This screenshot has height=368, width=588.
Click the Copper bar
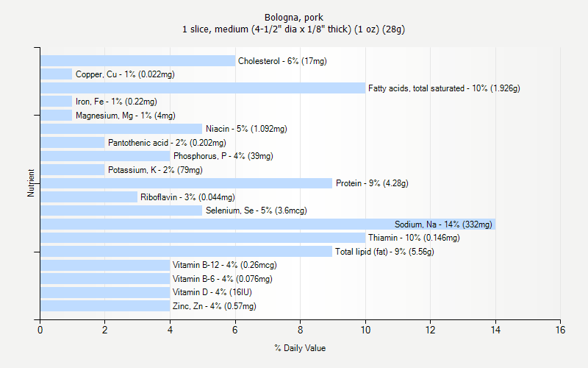pyautogui.click(x=57, y=74)
